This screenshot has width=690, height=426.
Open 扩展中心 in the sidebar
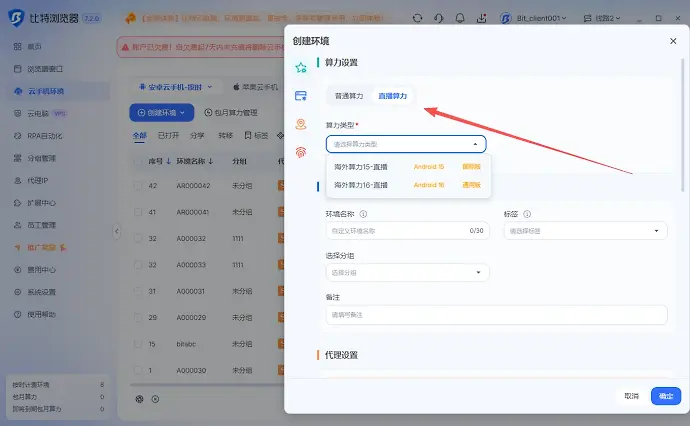35,203
